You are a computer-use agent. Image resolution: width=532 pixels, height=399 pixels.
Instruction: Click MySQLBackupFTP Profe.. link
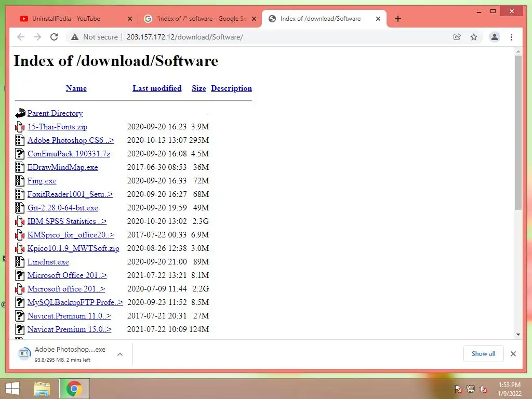[x=75, y=302]
